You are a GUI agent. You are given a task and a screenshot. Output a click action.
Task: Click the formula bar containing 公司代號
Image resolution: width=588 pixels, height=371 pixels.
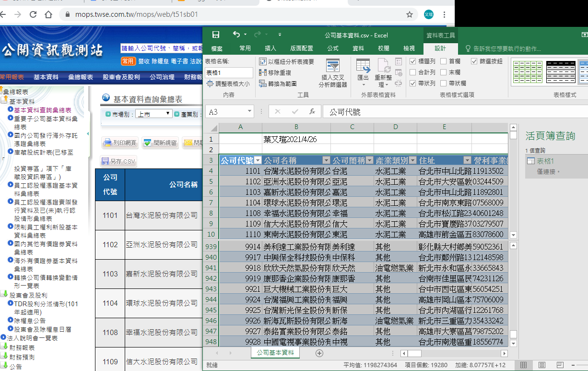456,112
